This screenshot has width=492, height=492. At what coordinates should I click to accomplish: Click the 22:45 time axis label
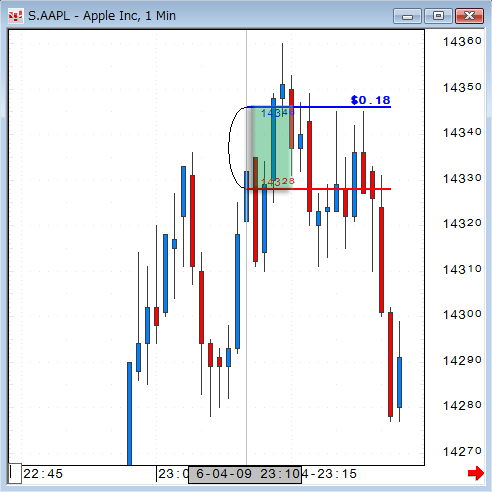(x=43, y=474)
